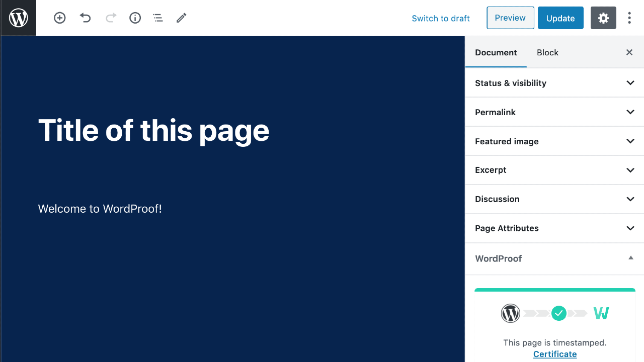Undo the last change
The height and width of the screenshot is (362, 644).
pos(86,18)
